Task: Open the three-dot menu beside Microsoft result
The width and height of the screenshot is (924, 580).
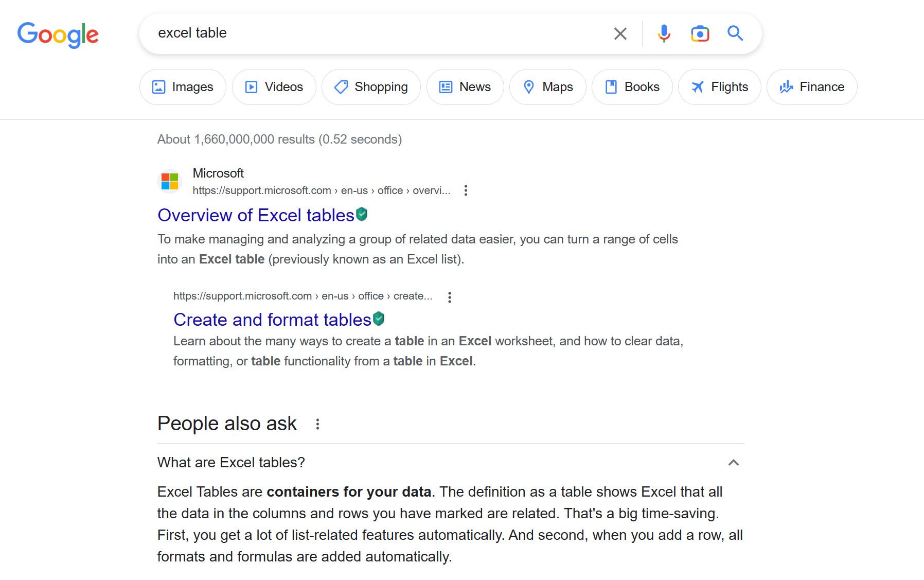Action: [x=466, y=190]
